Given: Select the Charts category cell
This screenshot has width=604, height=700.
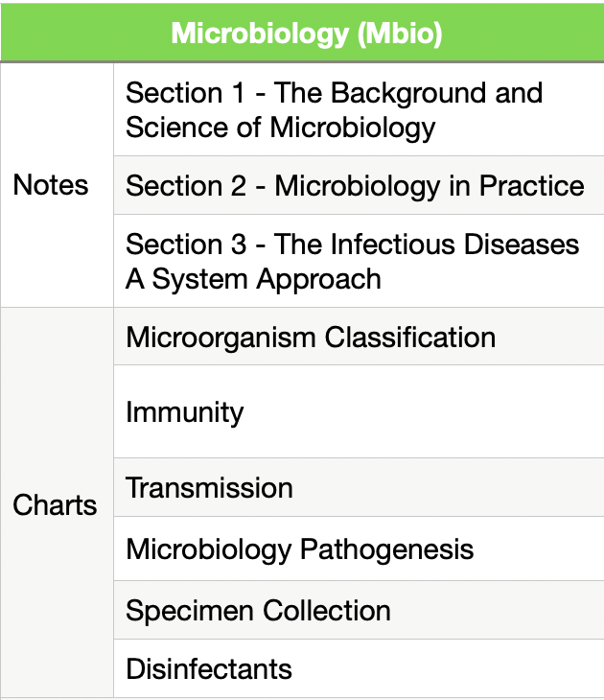Looking at the screenshot, I should 55,504.
